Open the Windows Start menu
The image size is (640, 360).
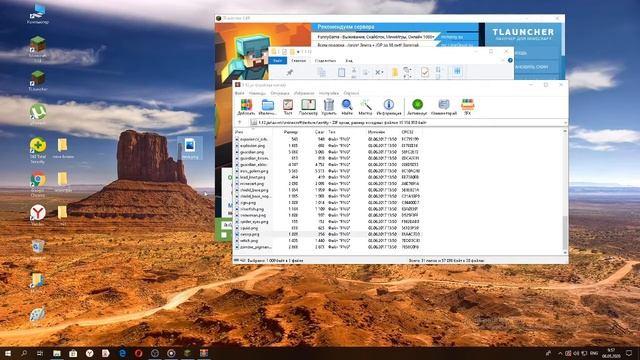pyautogui.click(x=8, y=353)
